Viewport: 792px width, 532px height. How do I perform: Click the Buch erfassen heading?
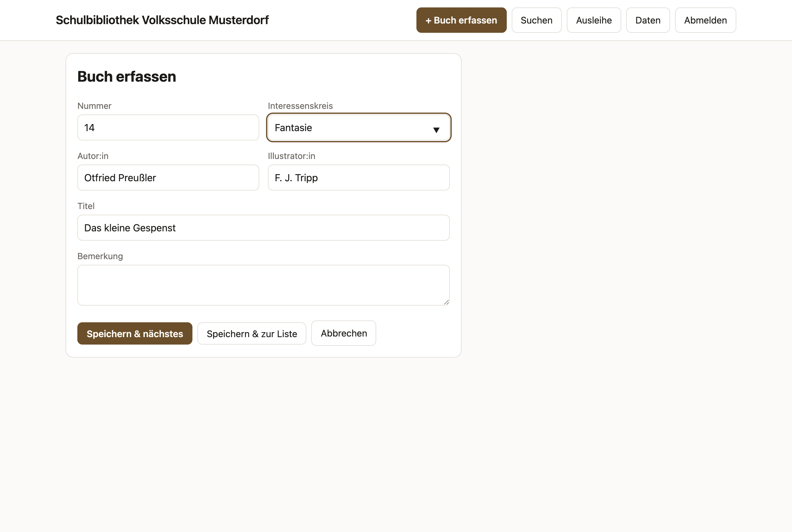[127, 76]
